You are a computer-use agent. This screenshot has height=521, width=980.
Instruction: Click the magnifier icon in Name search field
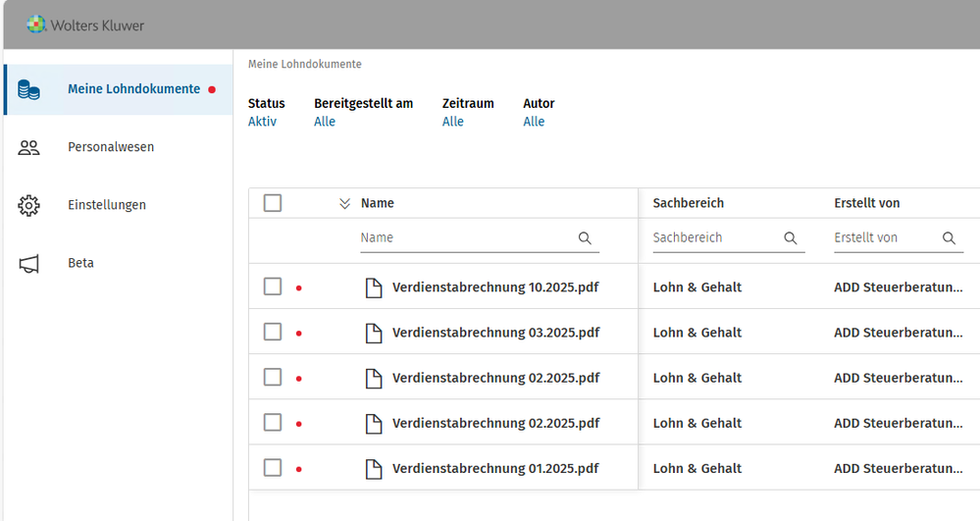585,238
